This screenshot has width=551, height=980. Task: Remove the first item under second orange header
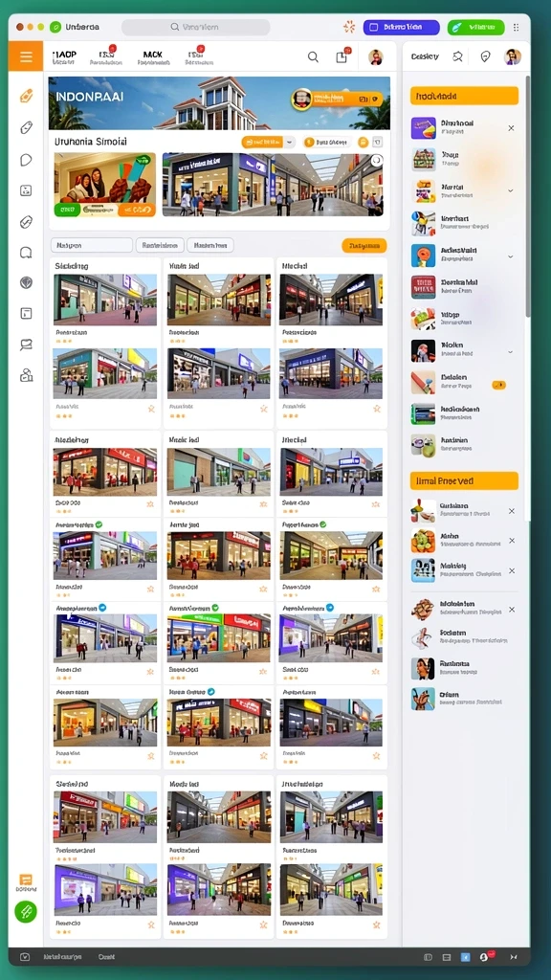(512, 511)
